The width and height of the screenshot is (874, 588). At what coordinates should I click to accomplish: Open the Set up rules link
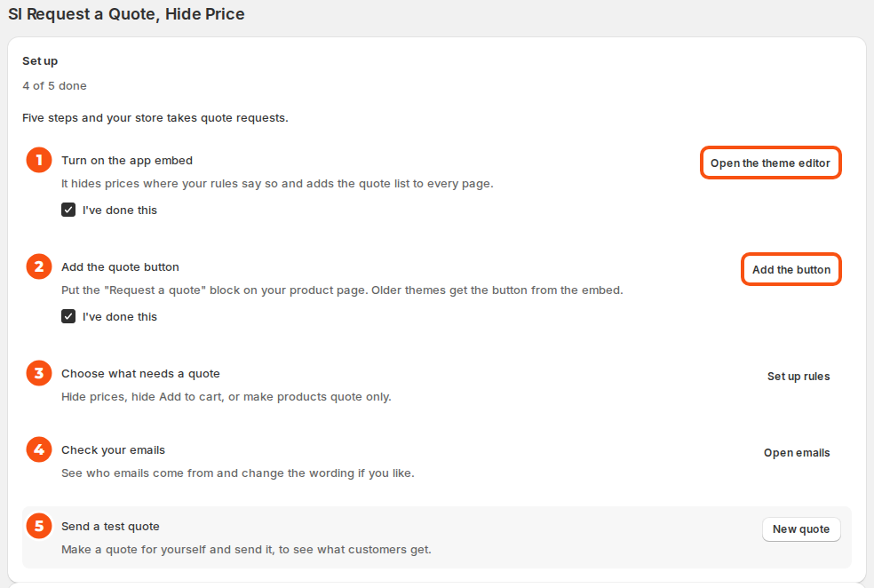pyautogui.click(x=799, y=377)
